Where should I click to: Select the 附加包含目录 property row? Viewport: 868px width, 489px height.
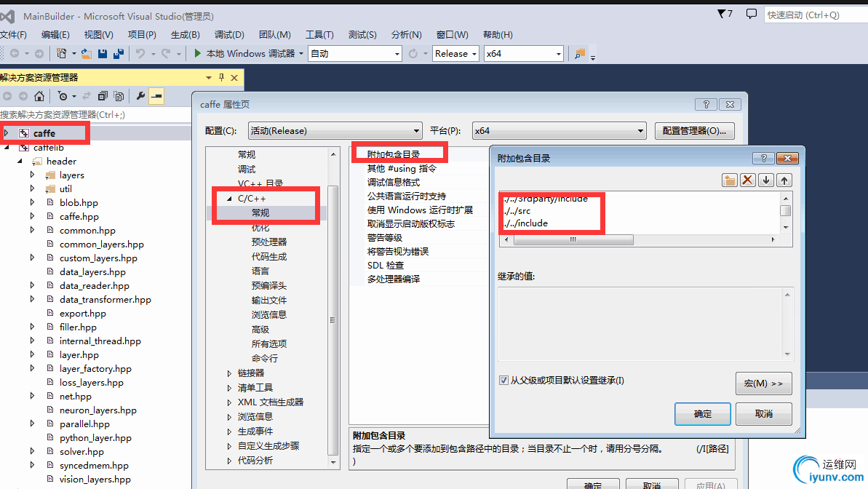pyautogui.click(x=394, y=154)
